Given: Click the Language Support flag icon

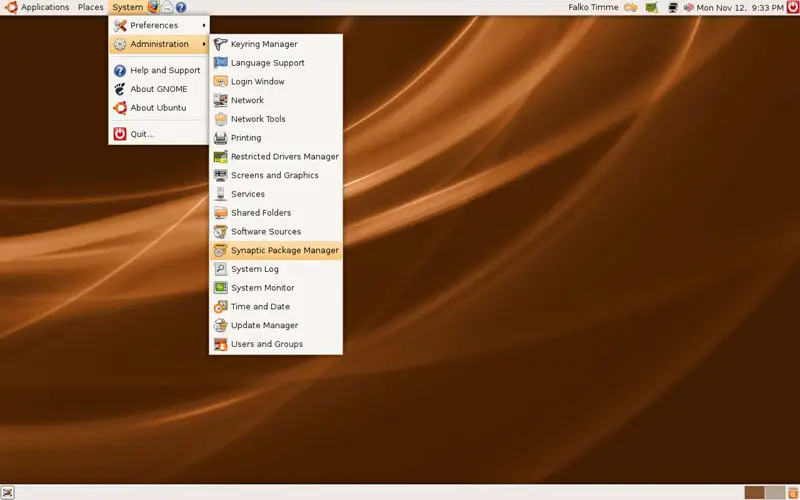Looking at the screenshot, I should click(x=220, y=63).
